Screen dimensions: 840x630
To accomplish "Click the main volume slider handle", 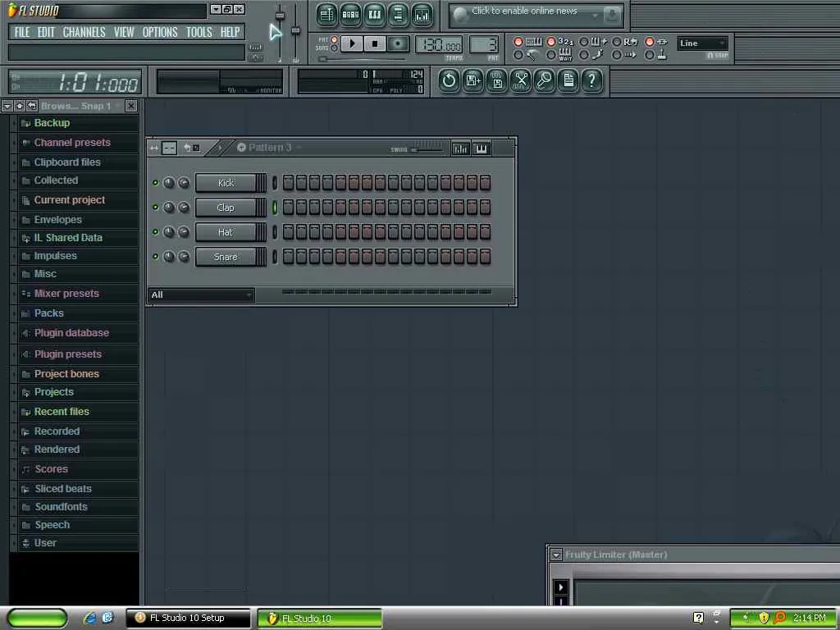I will [x=280, y=16].
